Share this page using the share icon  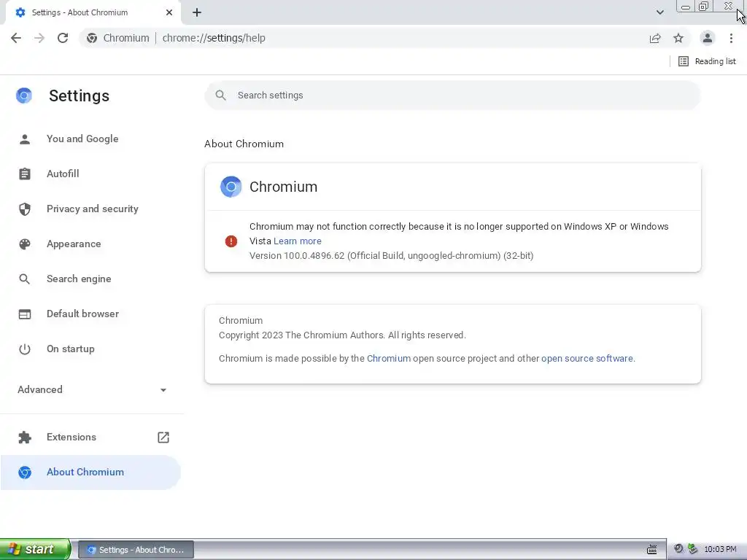[655, 38]
